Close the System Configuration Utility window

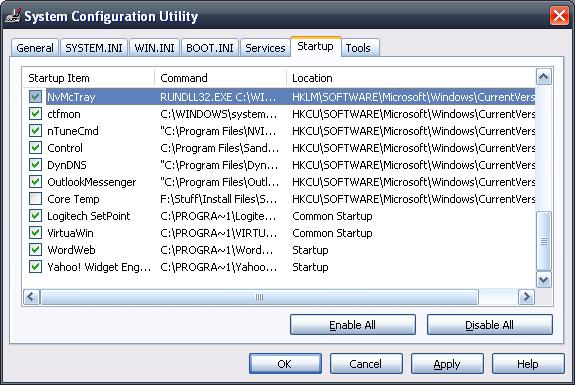559,16
